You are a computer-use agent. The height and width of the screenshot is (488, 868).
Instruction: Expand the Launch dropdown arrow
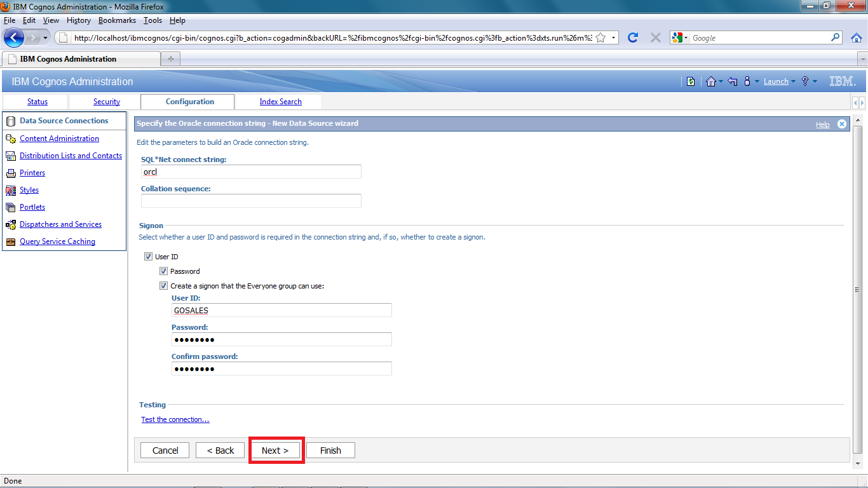(x=794, y=82)
